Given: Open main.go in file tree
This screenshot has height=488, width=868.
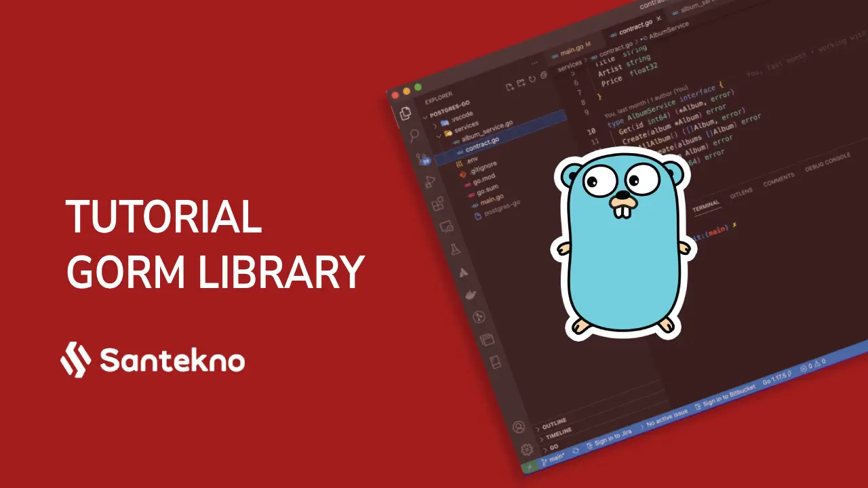Looking at the screenshot, I should (x=488, y=200).
